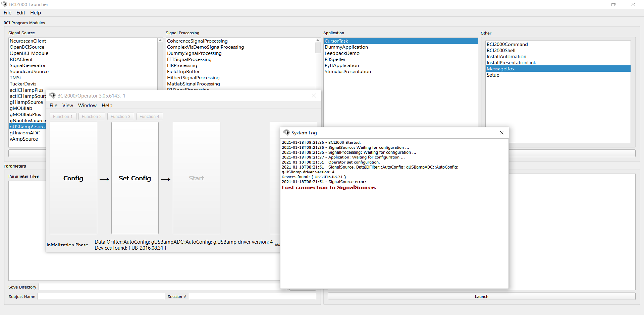Select OpenBCI_Module signal source
Image resolution: width=644 pixels, height=315 pixels.
tap(29, 53)
